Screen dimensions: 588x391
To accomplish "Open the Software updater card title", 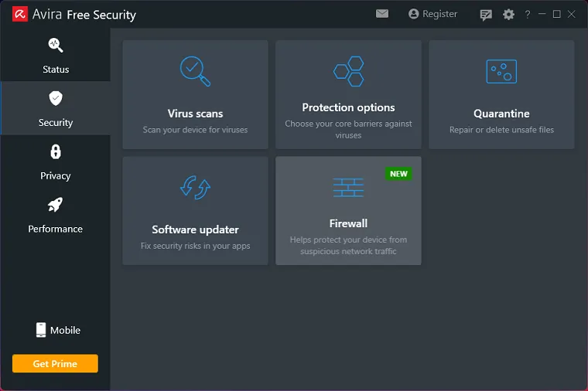I will (x=196, y=229).
